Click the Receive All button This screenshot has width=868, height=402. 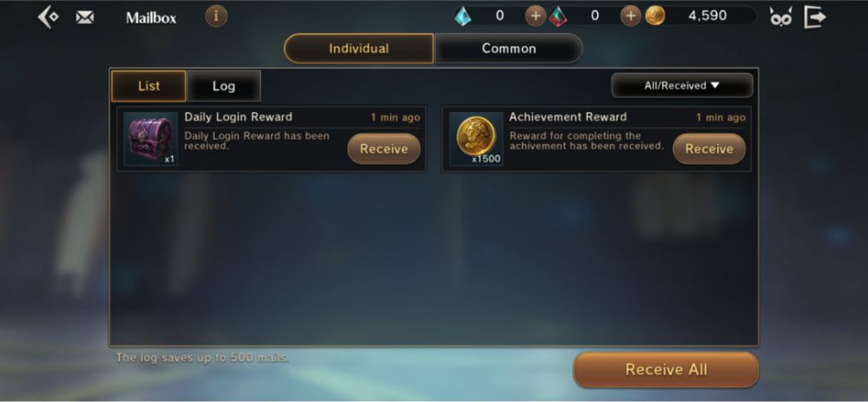point(666,369)
